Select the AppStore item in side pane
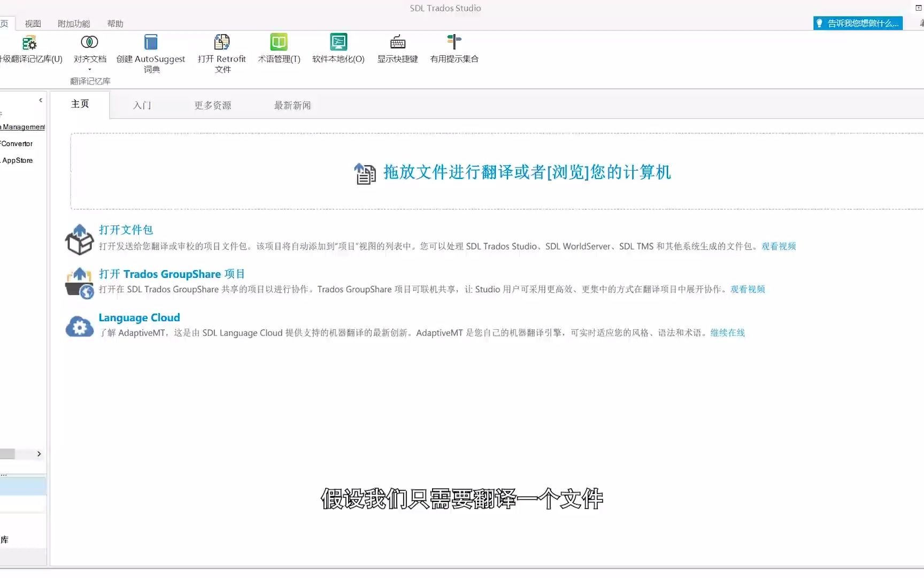This screenshot has width=924, height=578. point(17,160)
